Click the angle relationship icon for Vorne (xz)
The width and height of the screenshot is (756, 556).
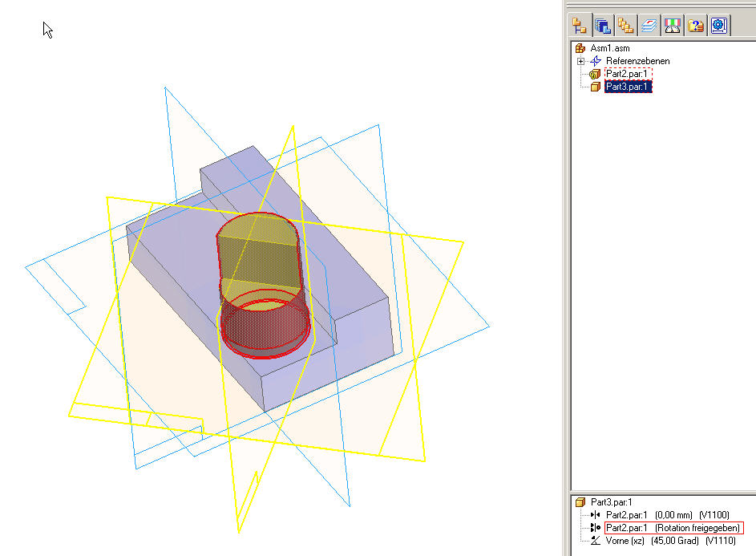[x=596, y=541]
